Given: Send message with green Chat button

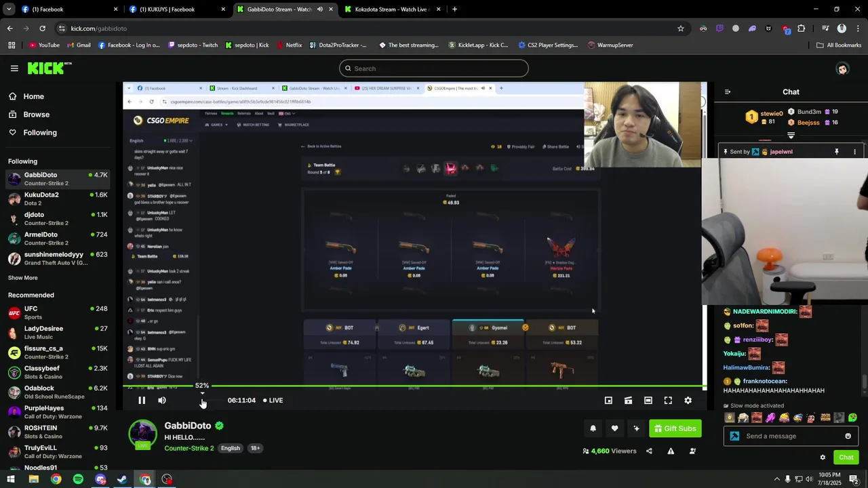Looking at the screenshot, I should click(x=846, y=457).
